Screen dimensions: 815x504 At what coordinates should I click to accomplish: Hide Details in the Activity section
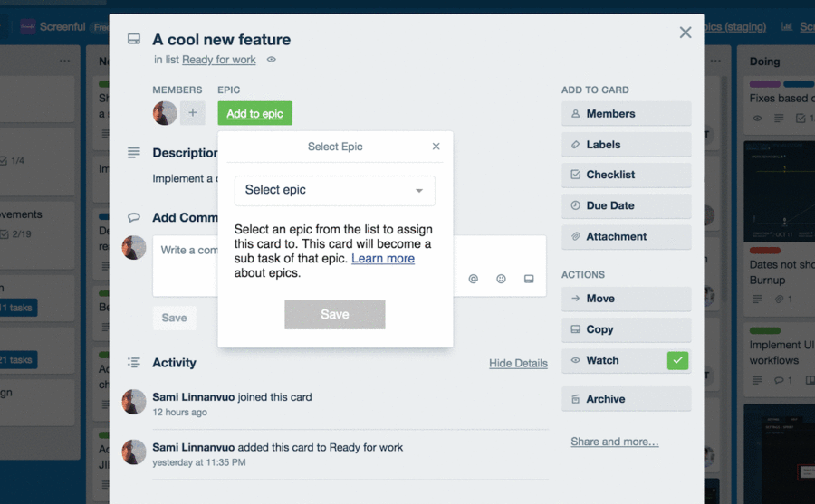tap(518, 363)
